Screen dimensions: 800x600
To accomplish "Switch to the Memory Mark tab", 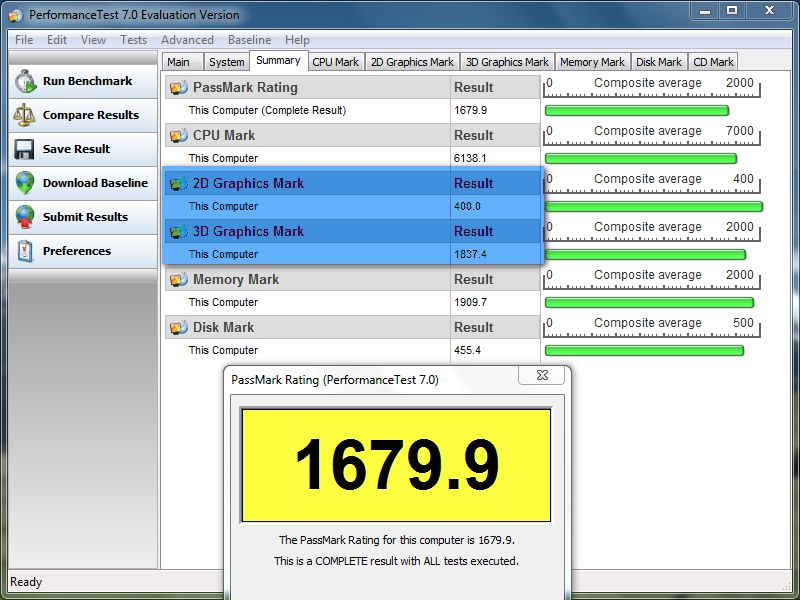I will (592, 62).
